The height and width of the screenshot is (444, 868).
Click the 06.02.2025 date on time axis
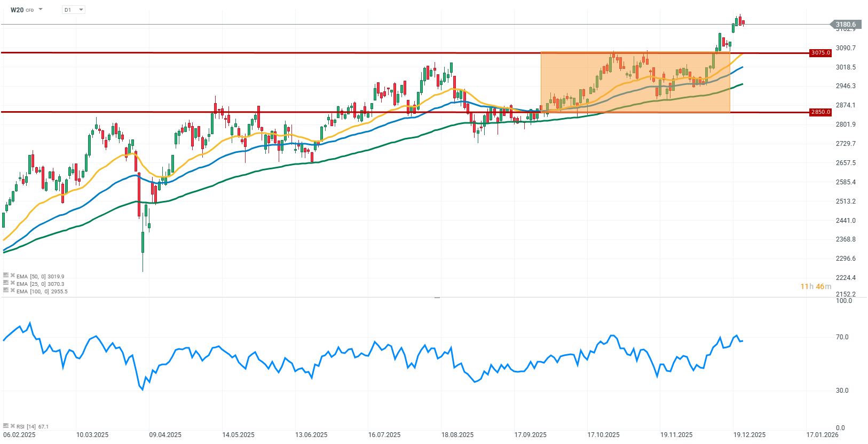(x=19, y=434)
